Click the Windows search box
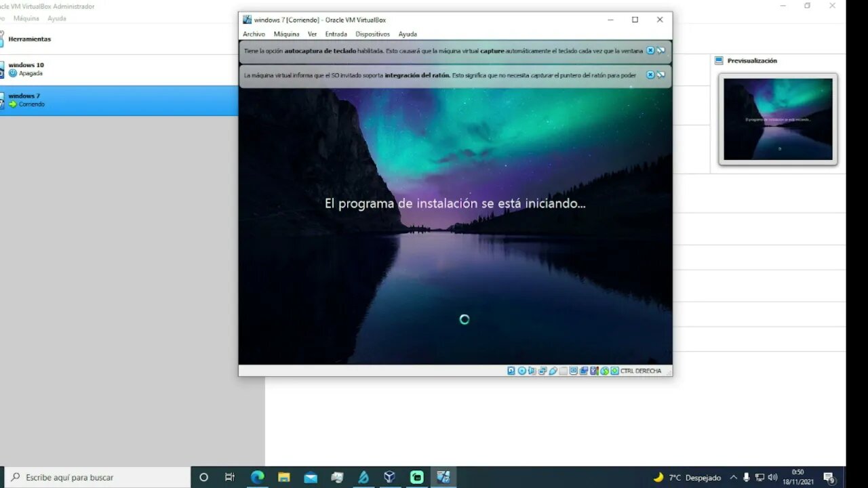868x488 pixels. 97,477
